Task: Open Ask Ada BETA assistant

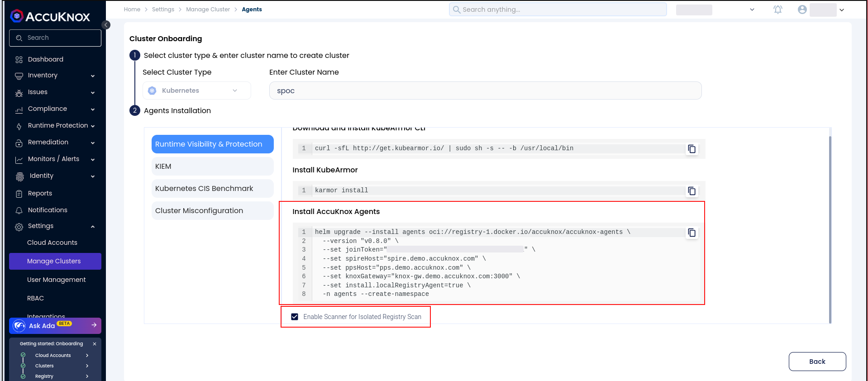Action: click(x=55, y=326)
